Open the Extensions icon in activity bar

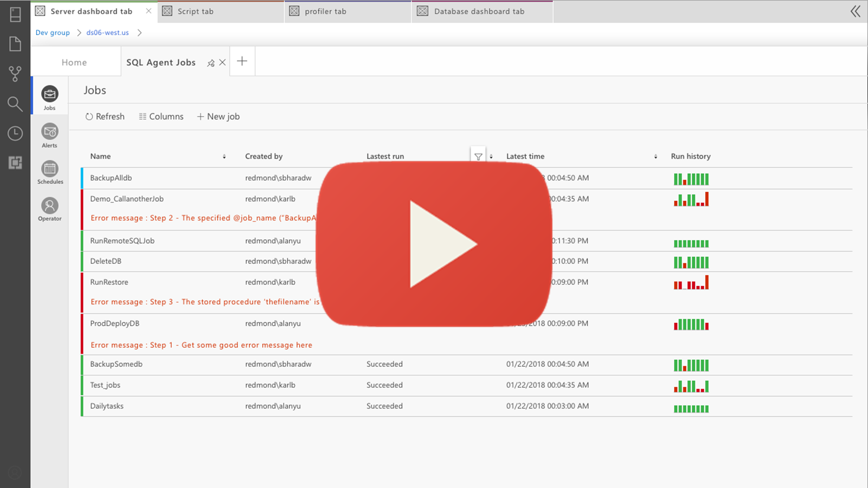15,163
